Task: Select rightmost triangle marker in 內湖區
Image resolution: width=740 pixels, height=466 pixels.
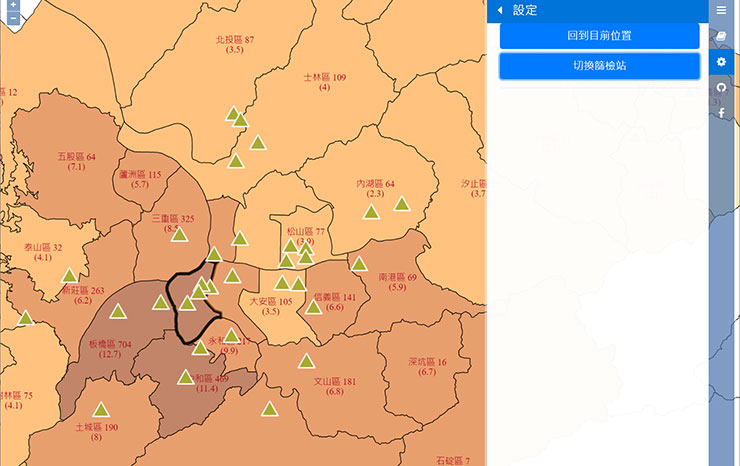Action: tap(402, 204)
